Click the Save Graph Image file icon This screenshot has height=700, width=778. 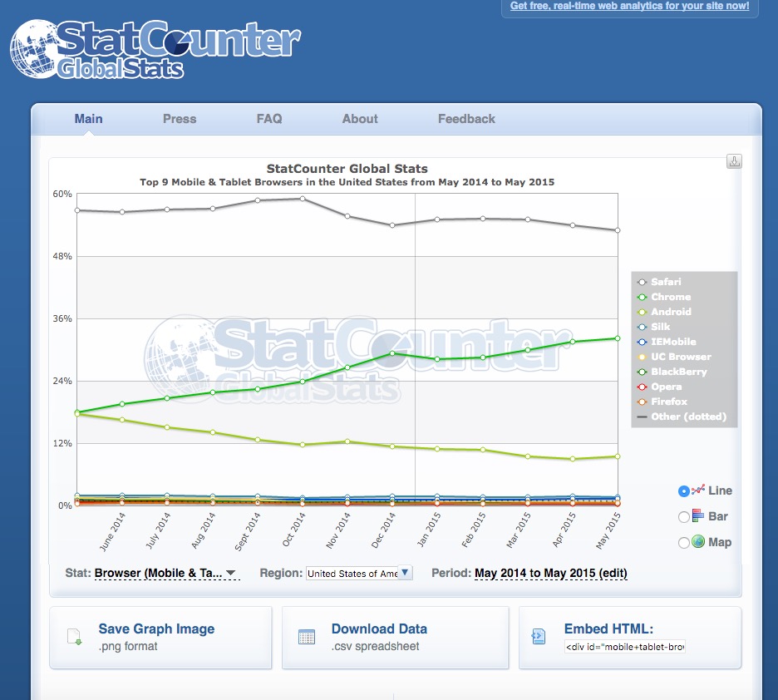(x=75, y=637)
